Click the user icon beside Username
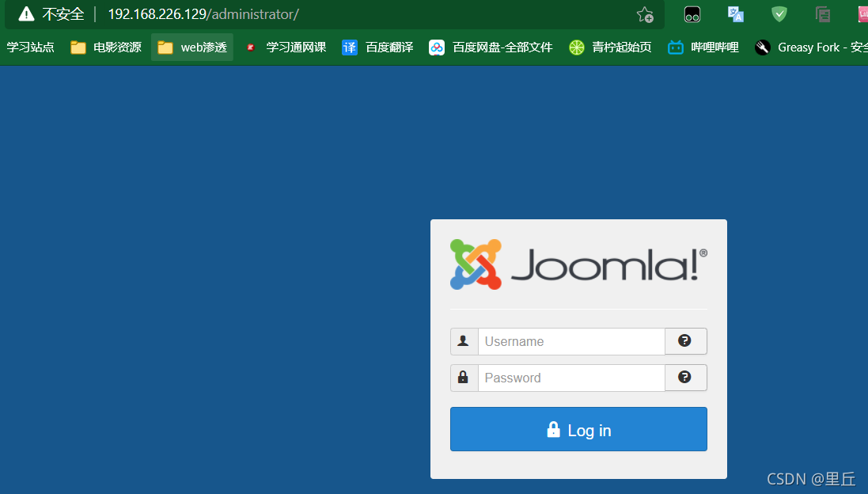868x494 pixels. pos(464,341)
